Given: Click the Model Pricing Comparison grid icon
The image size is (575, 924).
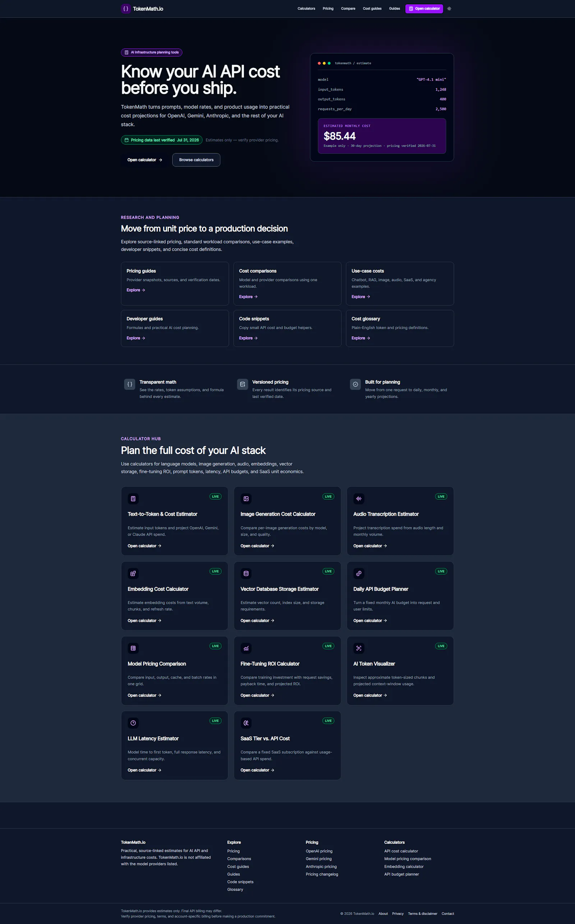Looking at the screenshot, I should (133, 648).
